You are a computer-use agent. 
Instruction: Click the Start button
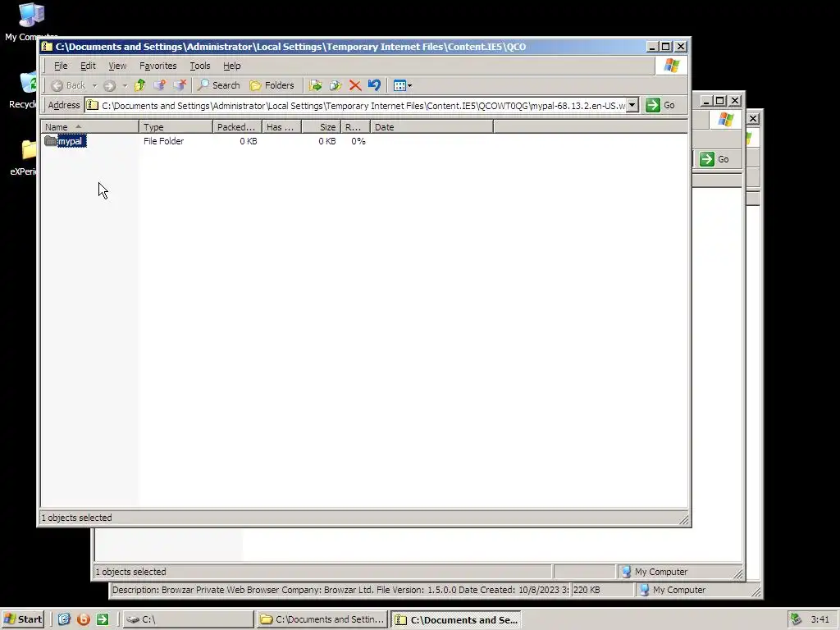click(x=23, y=619)
